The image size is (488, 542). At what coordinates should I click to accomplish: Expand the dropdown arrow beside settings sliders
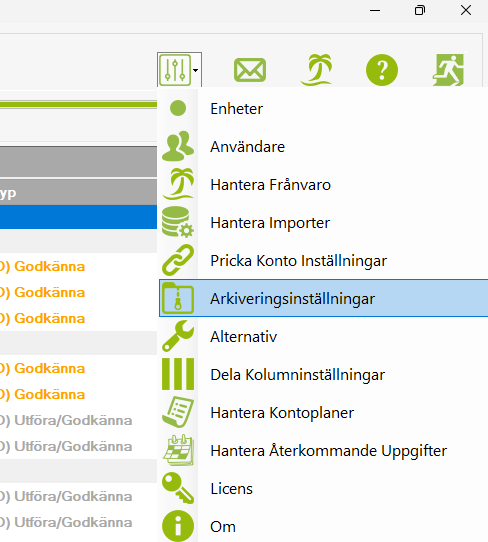(196, 70)
